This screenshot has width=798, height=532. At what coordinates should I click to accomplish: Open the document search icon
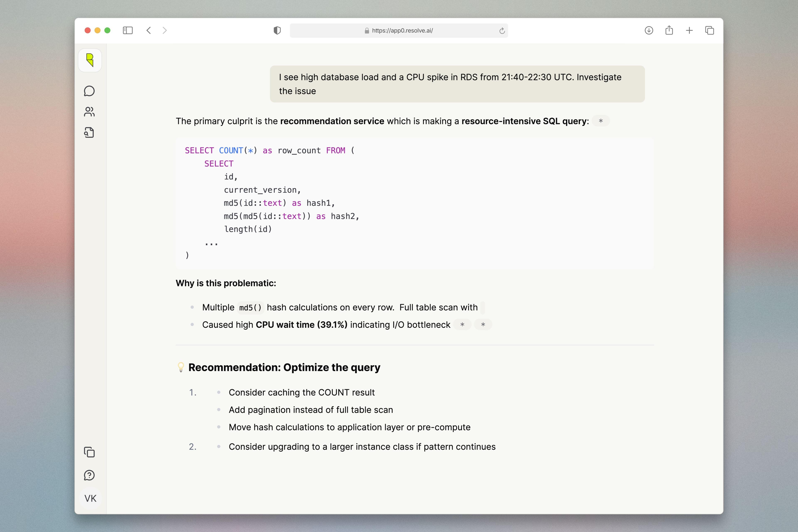(x=90, y=133)
